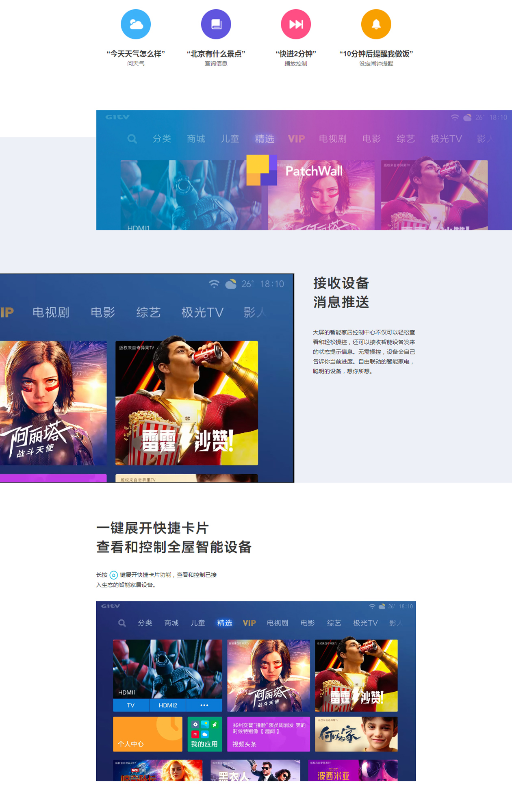Select the 综艺 tab in the bottom TV screenshot
Viewport: 512px width, 812px height.
pyautogui.click(x=334, y=623)
